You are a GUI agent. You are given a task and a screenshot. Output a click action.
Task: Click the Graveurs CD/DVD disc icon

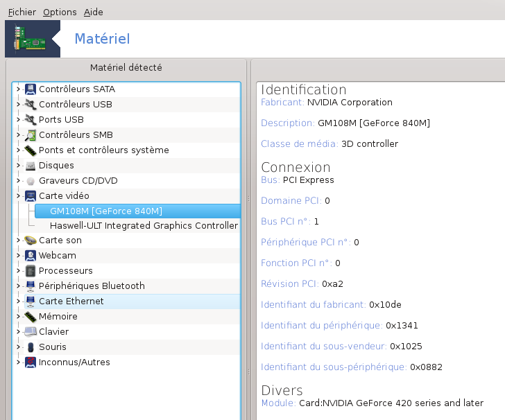(31, 181)
